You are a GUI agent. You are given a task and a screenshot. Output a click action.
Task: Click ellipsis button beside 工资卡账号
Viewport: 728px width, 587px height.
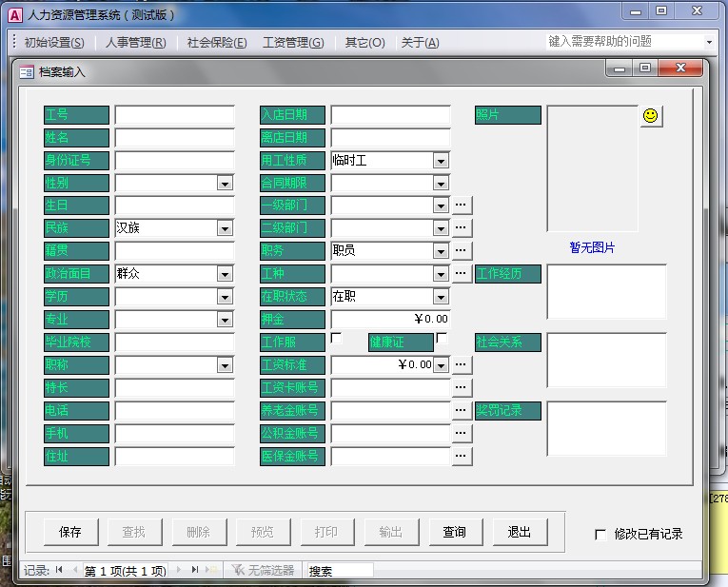pyautogui.click(x=462, y=388)
